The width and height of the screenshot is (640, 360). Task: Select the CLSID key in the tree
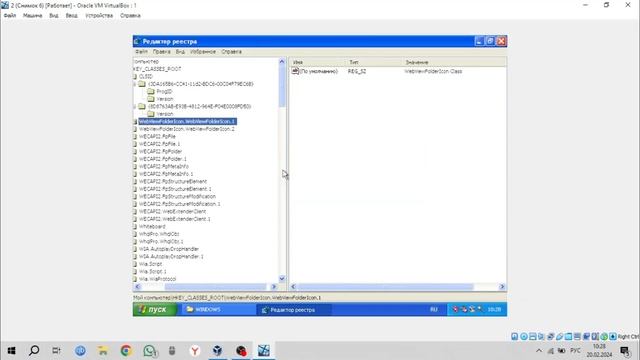click(x=146, y=76)
